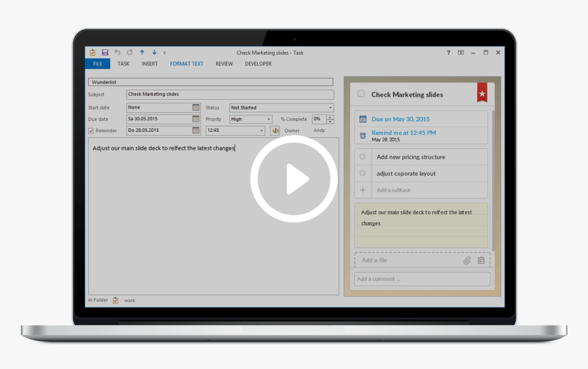Expand the Priority dropdown showing High
This screenshot has height=369, width=588.
269,119
